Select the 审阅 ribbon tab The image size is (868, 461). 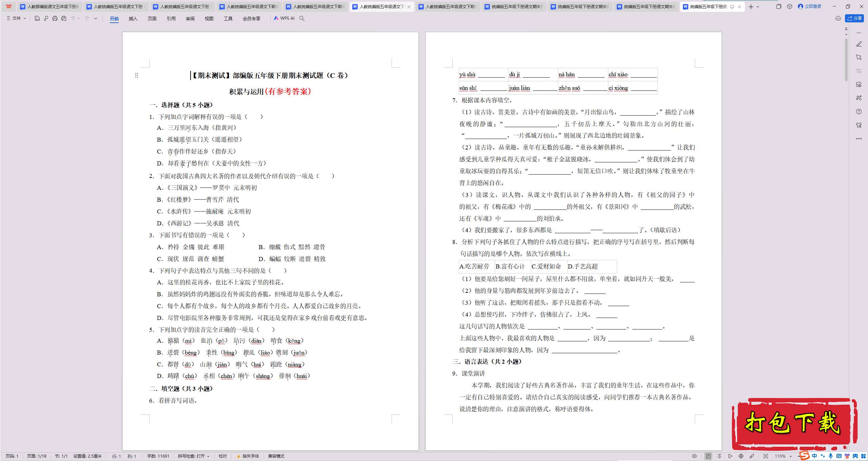tap(190, 18)
